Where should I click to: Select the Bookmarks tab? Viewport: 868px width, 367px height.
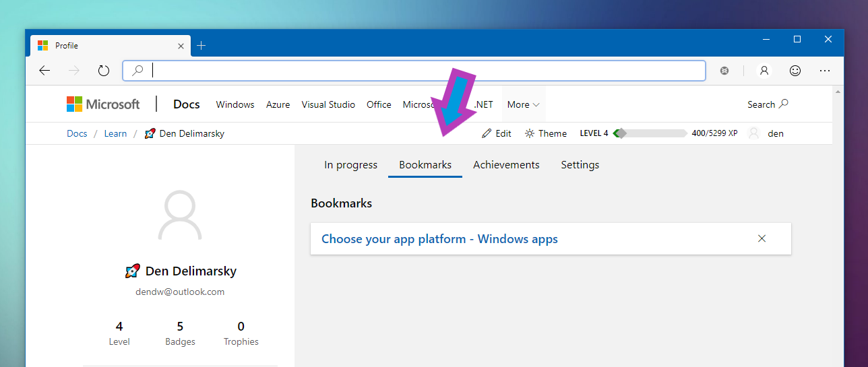425,165
